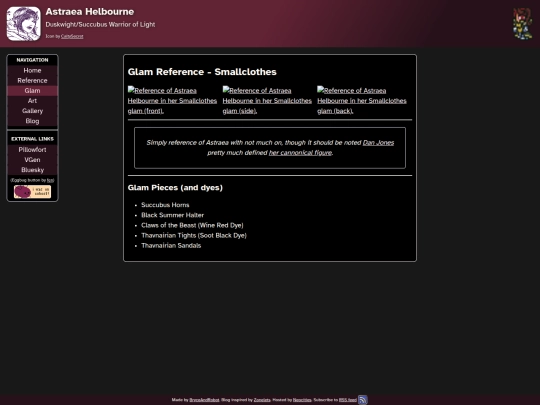The width and height of the screenshot is (540, 405).
Task: Visit the 'Hosted by' footer link
Action: tap(302, 400)
